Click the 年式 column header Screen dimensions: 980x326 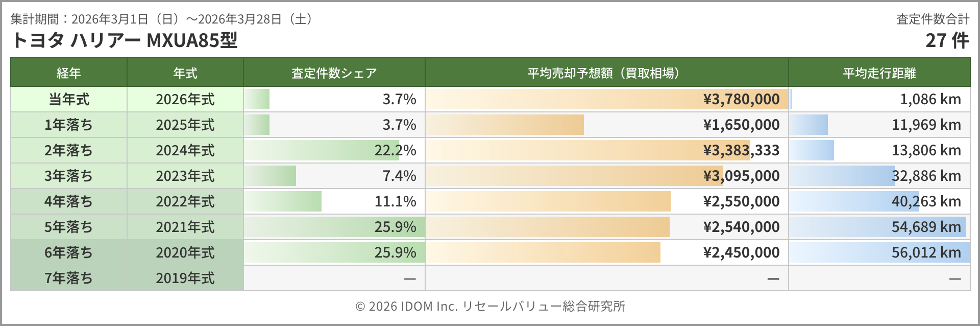click(x=185, y=73)
